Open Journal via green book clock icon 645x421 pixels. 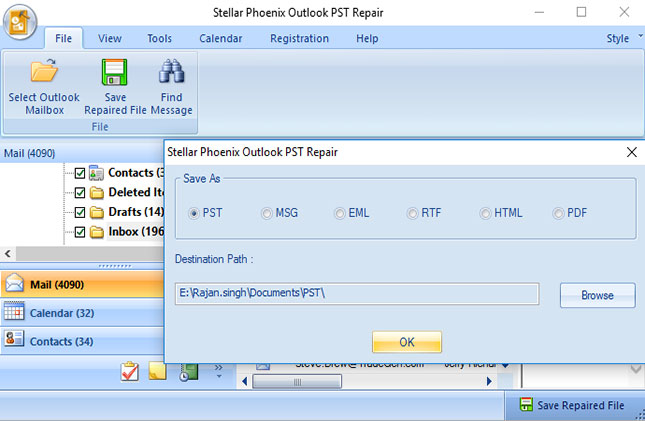[x=189, y=372]
